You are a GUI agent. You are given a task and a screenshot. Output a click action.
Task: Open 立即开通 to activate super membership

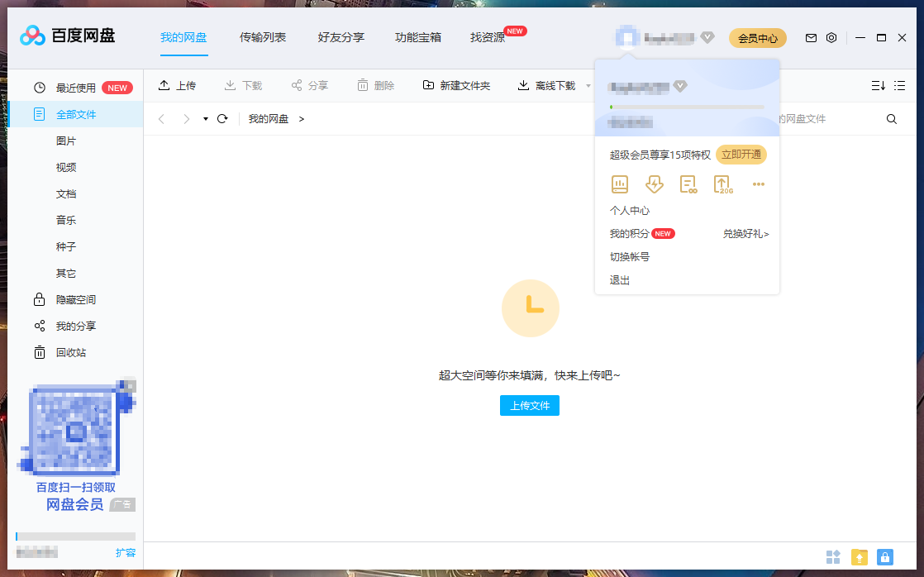(x=741, y=155)
